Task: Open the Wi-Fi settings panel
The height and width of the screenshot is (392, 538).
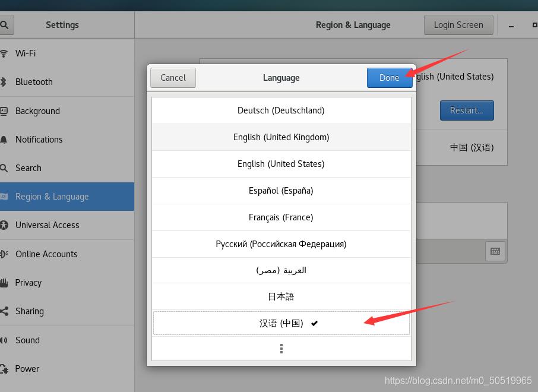Action: click(26, 53)
